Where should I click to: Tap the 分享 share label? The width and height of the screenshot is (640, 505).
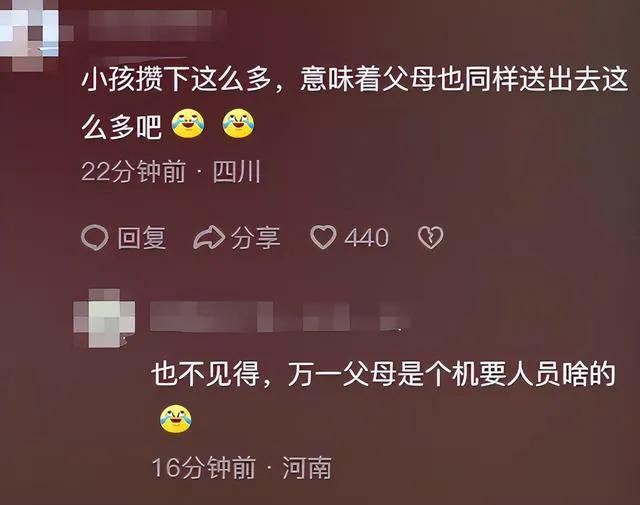point(256,238)
